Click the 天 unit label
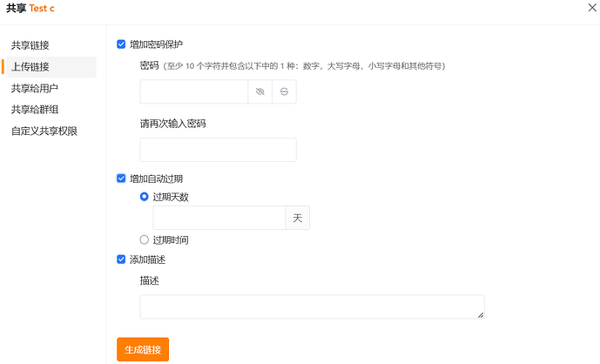 [298, 218]
